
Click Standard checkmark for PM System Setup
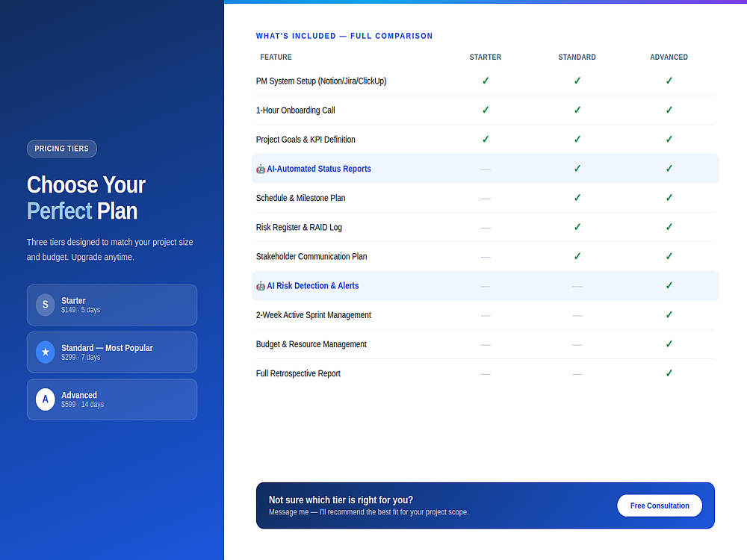pos(577,81)
